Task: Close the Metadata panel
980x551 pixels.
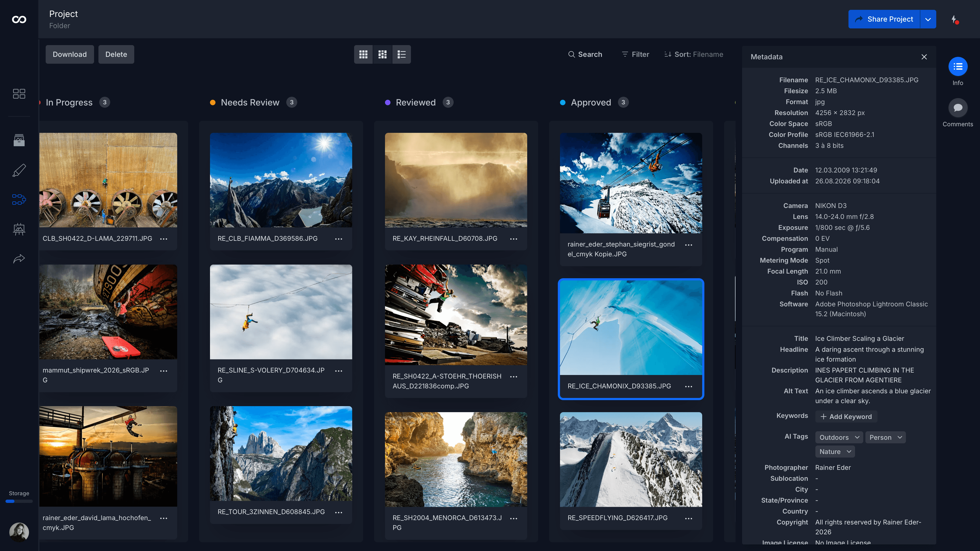Action: point(924,57)
